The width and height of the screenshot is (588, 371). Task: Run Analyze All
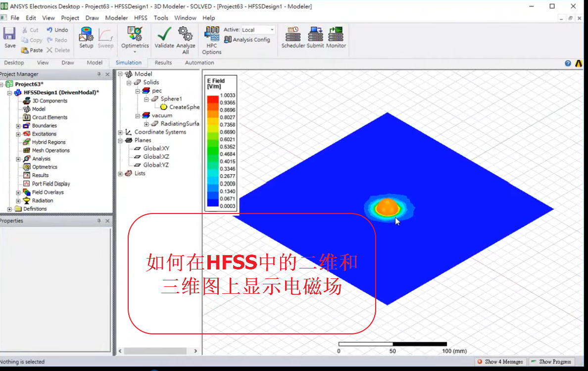tap(186, 40)
